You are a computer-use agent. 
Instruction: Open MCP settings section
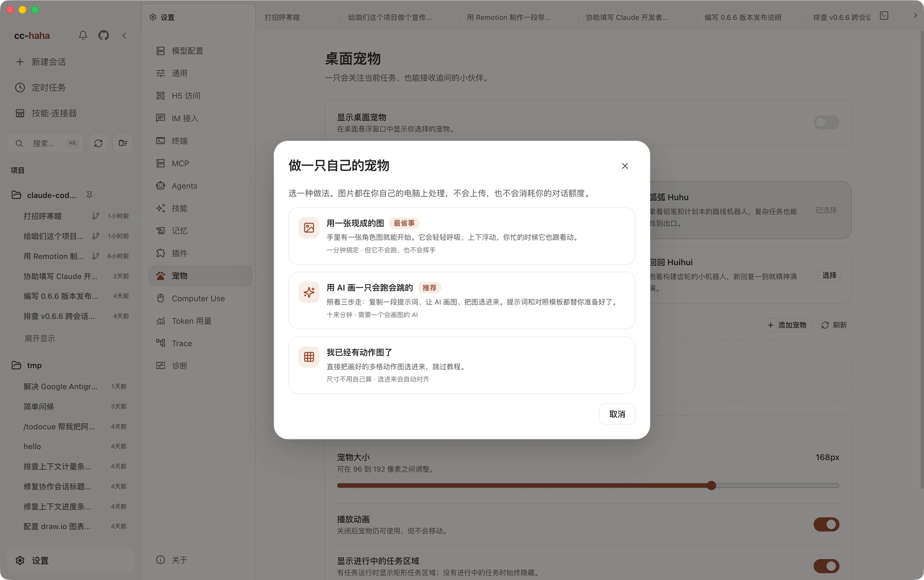click(x=201, y=164)
